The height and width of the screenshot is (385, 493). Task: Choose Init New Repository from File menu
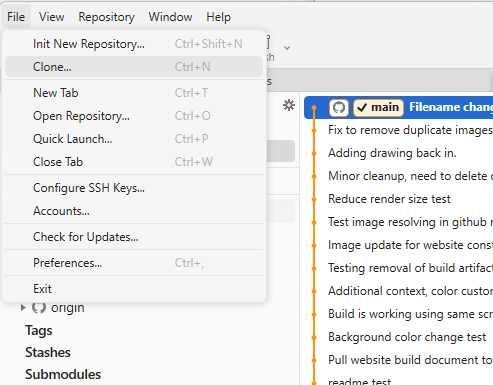[134, 44]
